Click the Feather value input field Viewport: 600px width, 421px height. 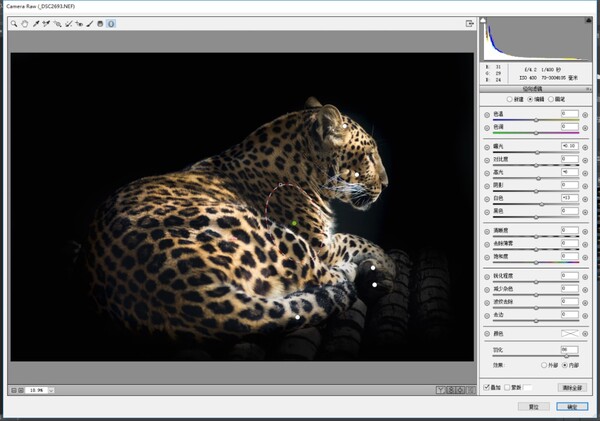(570, 349)
